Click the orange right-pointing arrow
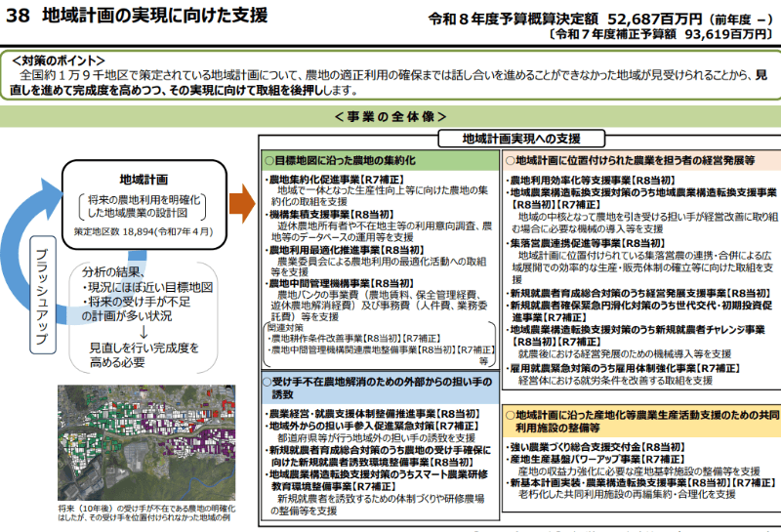The width and height of the screenshot is (781, 532). (x=241, y=202)
